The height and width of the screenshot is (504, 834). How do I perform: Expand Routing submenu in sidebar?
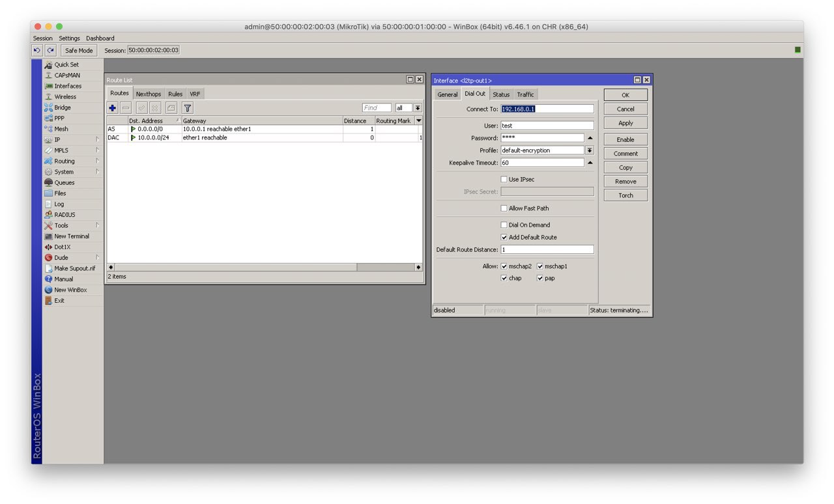point(97,161)
